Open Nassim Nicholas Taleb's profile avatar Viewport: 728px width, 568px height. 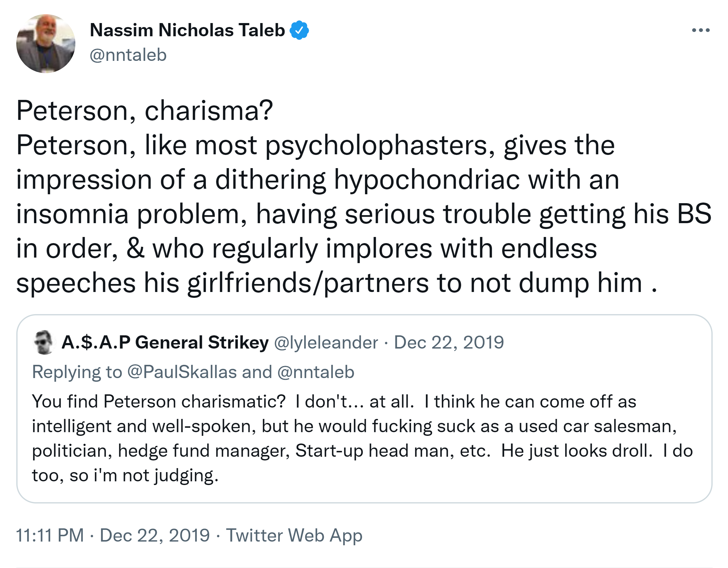tap(46, 44)
